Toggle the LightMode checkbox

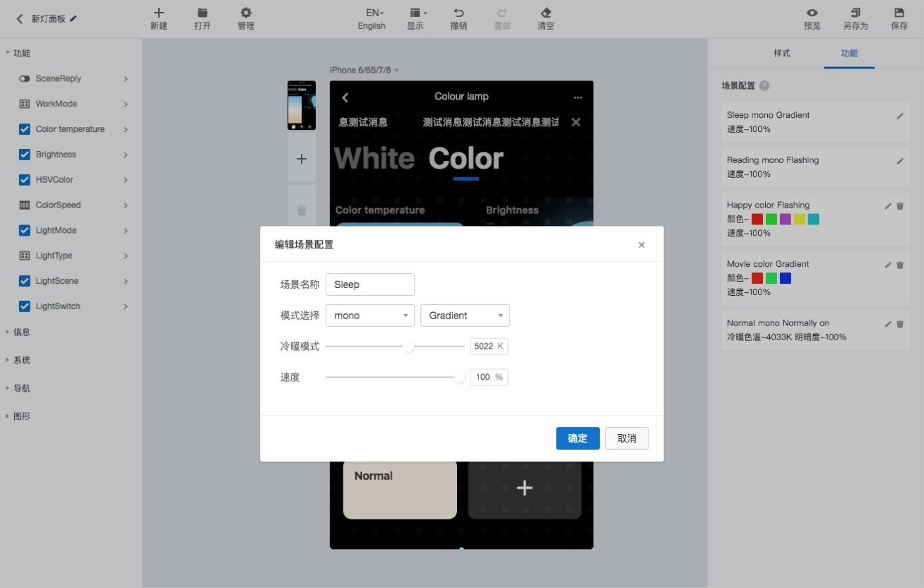25,231
